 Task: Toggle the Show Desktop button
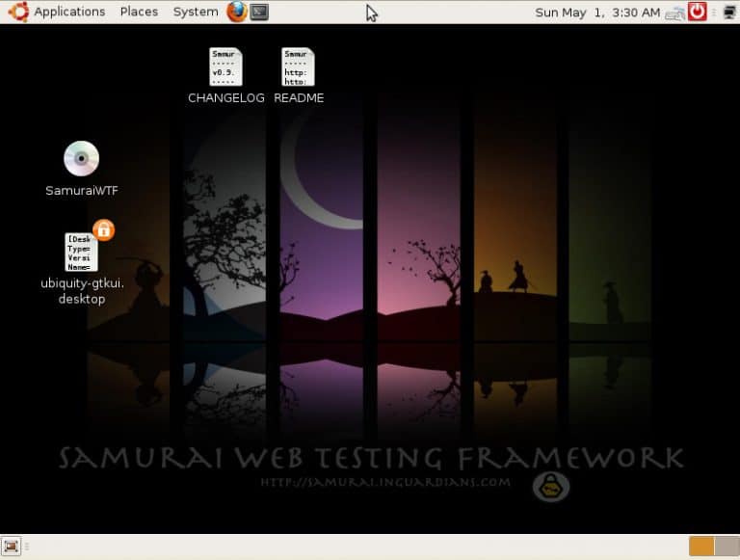pos(12,547)
